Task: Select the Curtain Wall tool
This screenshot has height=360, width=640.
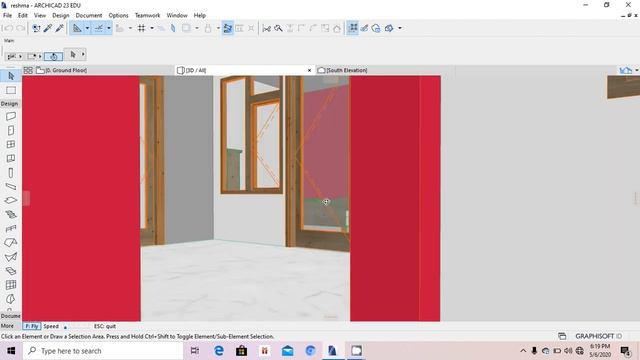Action: 11,285
